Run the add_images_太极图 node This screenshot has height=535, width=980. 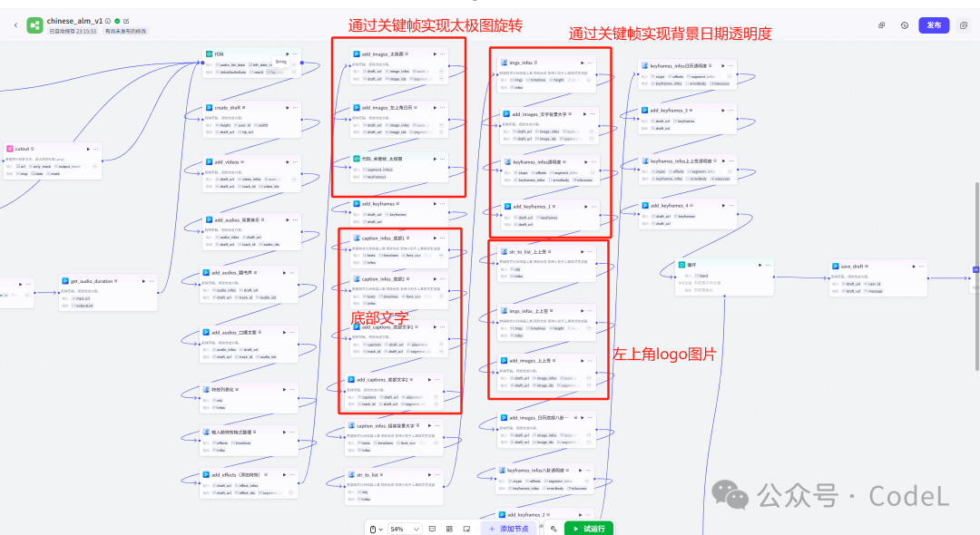point(435,54)
